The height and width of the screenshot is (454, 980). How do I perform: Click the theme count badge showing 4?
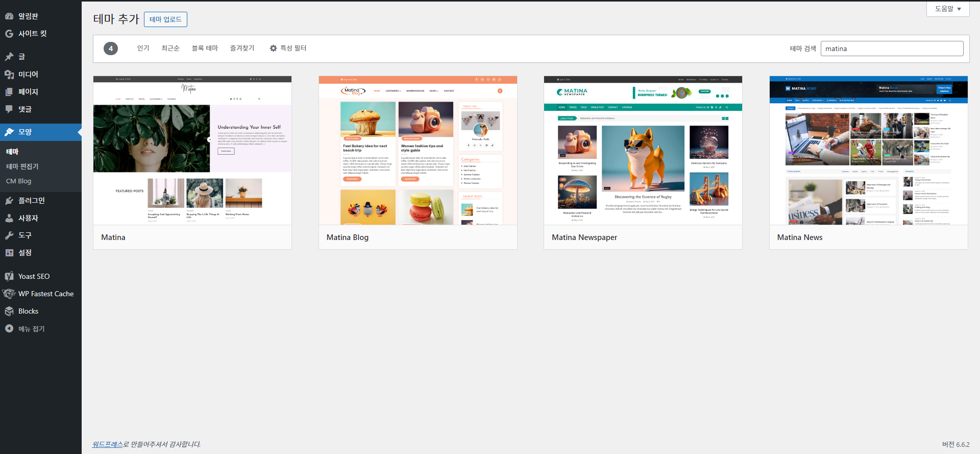coord(111,49)
